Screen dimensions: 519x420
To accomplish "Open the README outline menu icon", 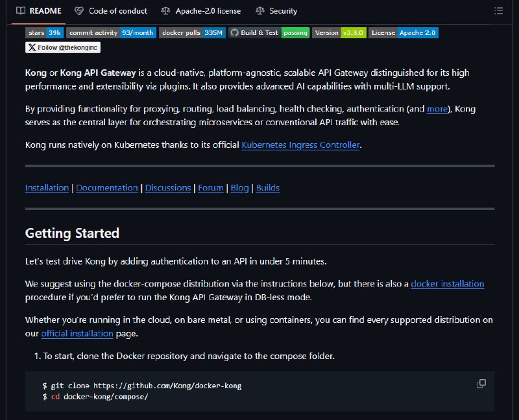I will click(498, 11).
